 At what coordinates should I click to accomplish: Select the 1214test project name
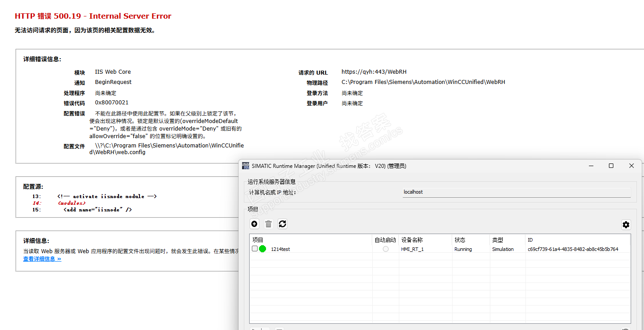tap(280, 249)
